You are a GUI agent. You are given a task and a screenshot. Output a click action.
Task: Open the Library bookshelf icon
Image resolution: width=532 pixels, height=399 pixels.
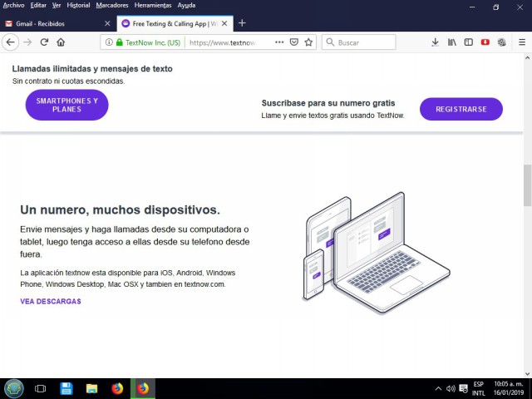[451, 42]
